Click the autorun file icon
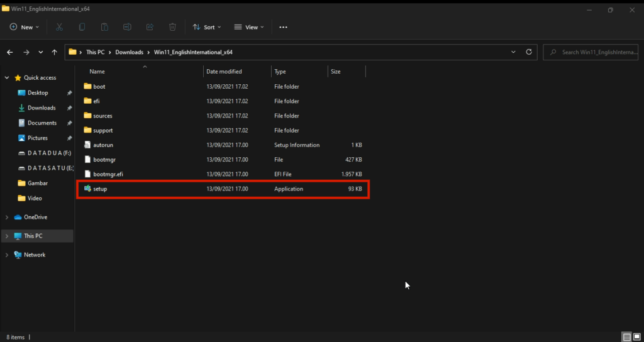Viewport: 644px width, 342px height. (x=87, y=145)
